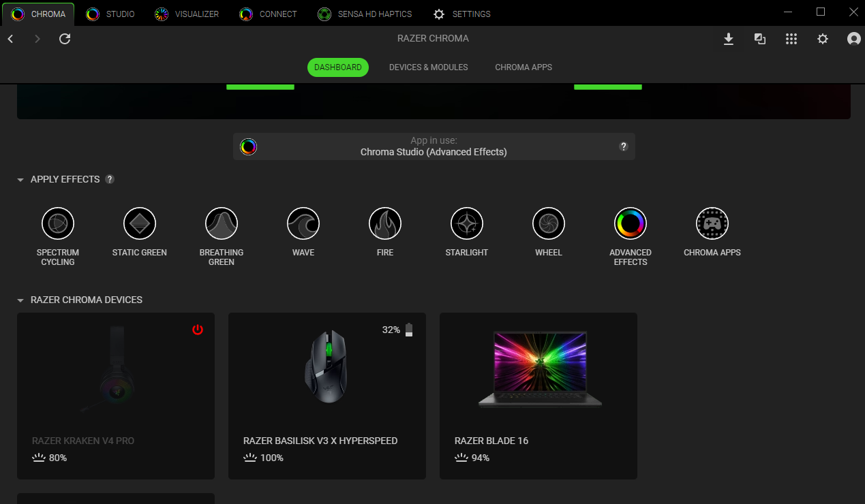Open the Devices & Modules sub-tab
This screenshot has width=865, height=504.
click(x=429, y=67)
